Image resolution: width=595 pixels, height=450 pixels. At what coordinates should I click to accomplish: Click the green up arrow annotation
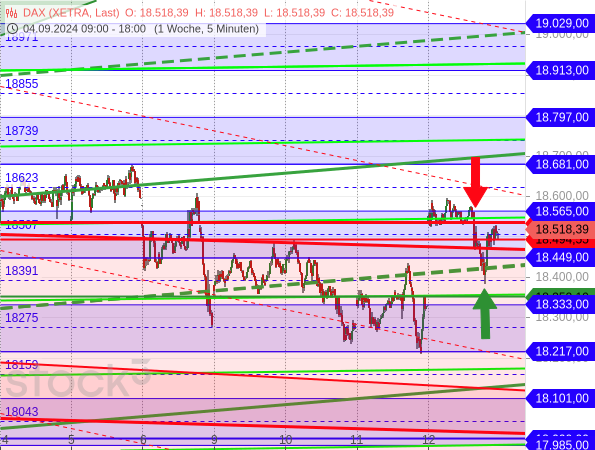(485, 314)
